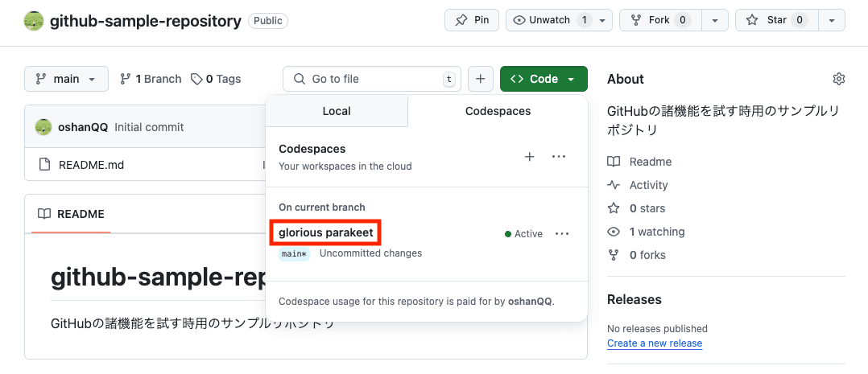Click the Releases heading
Image resolution: width=868 pixels, height=374 pixels.
coord(634,299)
